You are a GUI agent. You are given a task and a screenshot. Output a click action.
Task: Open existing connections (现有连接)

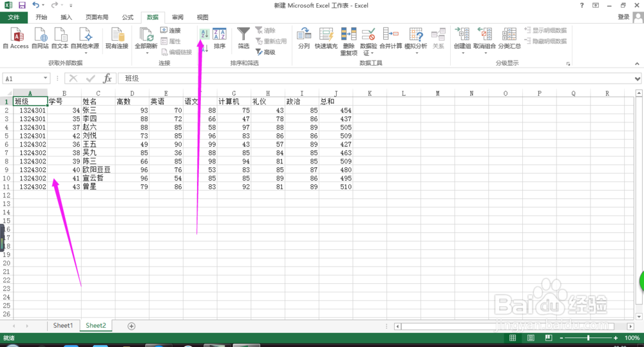click(x=117, y=38)
